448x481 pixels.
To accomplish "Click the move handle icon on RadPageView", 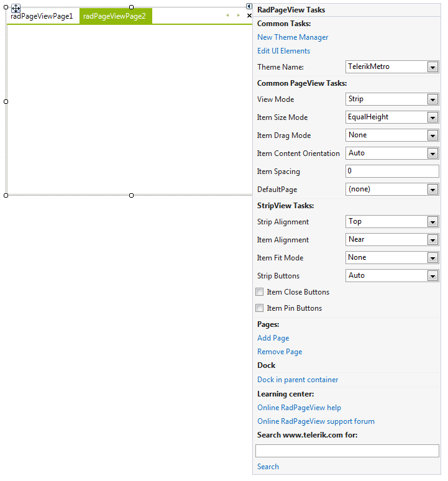I will coord(16,8).
